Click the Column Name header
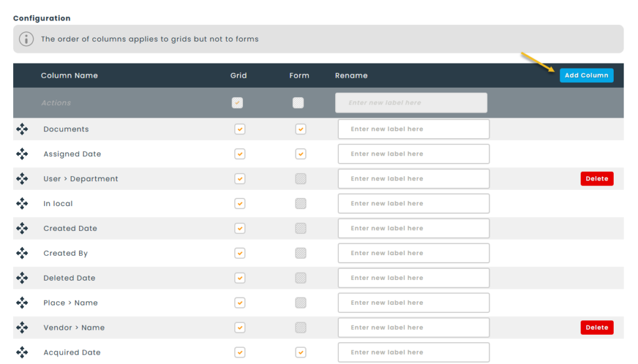The width and height of the screenshot is (638, 364). [69, 75]
